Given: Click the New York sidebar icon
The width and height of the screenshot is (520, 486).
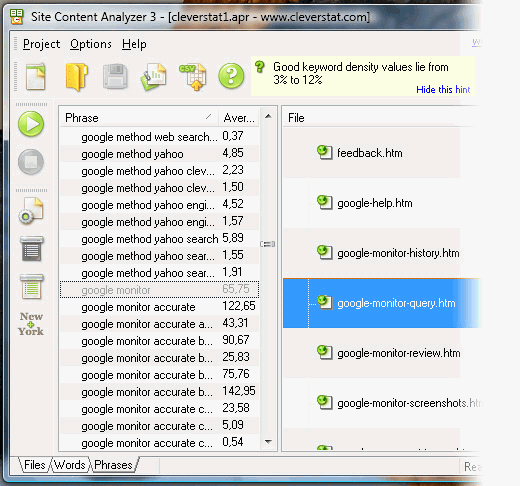Looking at the screenshot, I should (31, 324).
